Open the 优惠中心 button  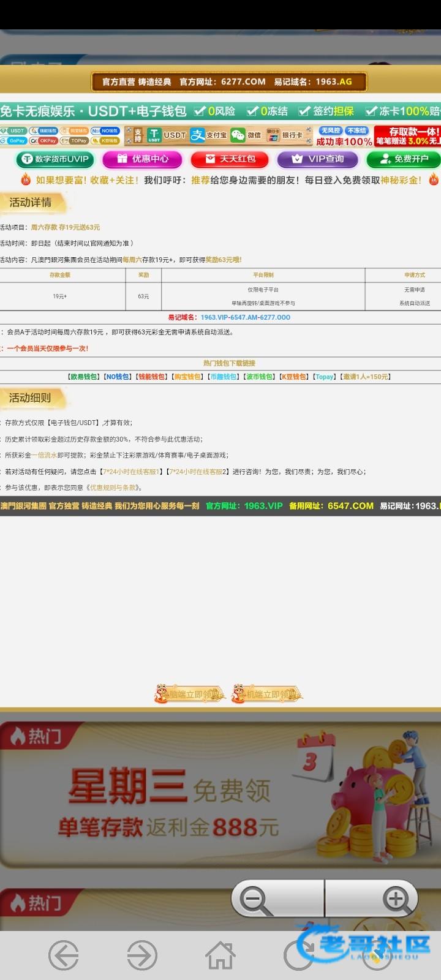(143, 159)
